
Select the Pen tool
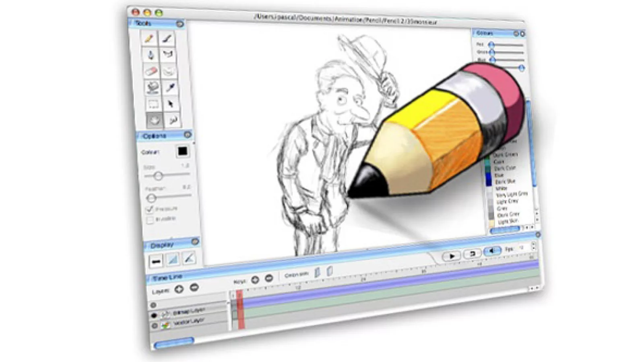click(167, 39)
